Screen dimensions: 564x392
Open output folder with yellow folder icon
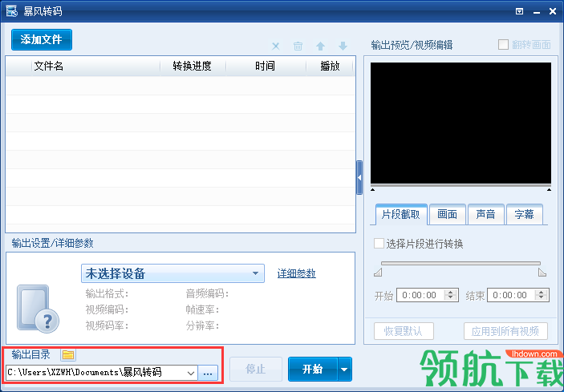tap(68, 355)
